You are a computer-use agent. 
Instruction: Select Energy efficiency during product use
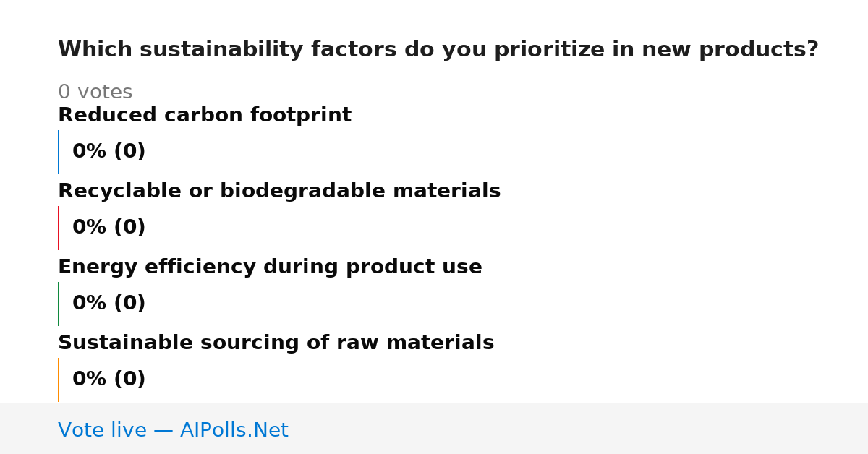(270, 267)
